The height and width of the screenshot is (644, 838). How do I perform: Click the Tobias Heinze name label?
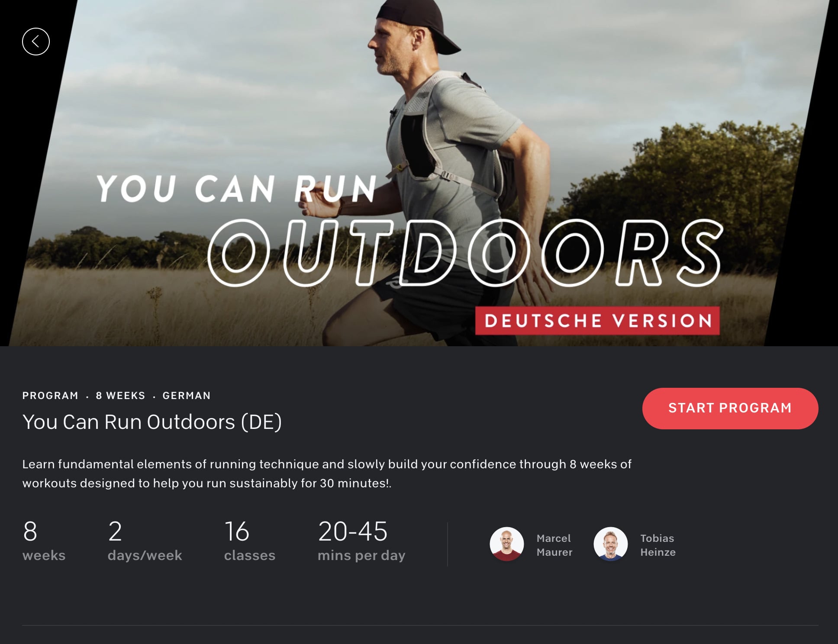click(x=658, y=545)
